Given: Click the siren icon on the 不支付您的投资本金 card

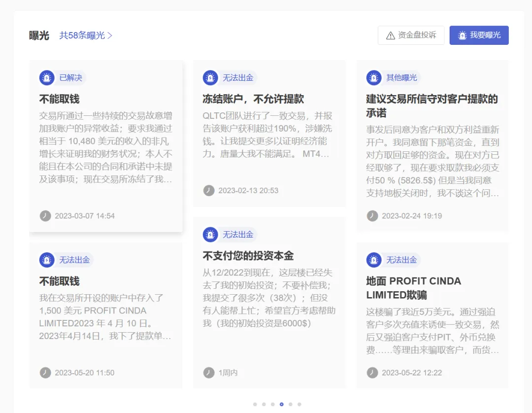Looking at the screenshot, I should tap(210, 235).
